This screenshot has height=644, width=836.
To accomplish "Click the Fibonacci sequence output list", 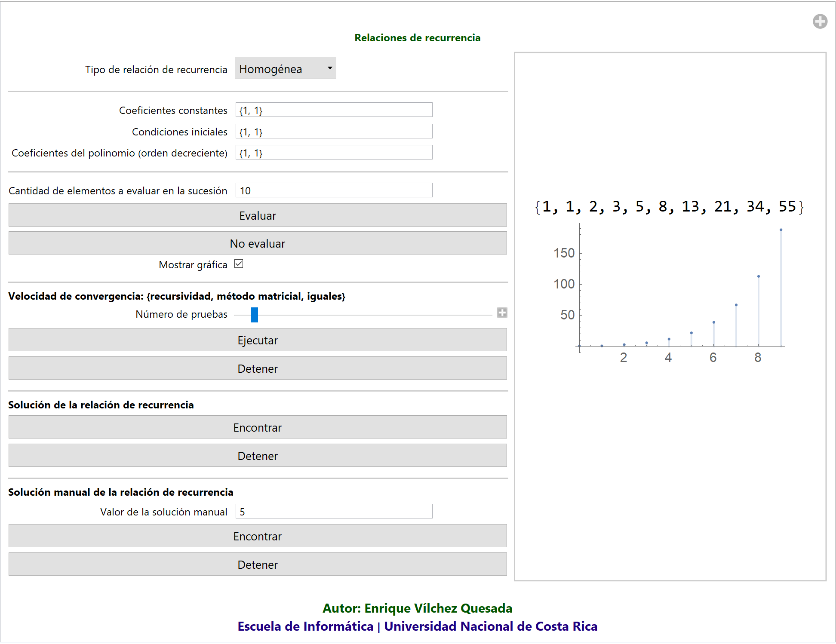I will (669, 207).
